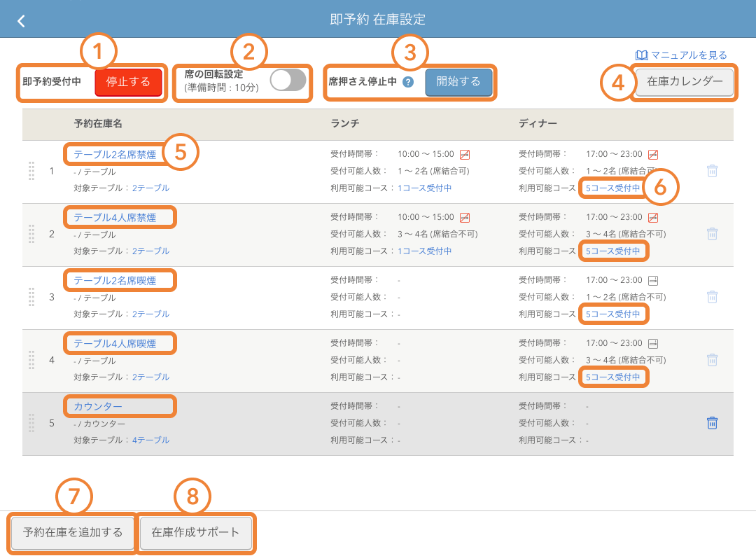Click row 1 lunch no-smoking icon
This screenshot has width=756, height=556.
(465, 155)
